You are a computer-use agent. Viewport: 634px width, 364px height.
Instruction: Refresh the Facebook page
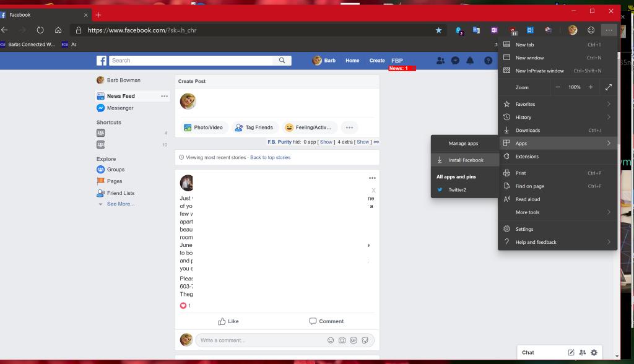tap(40, 30)
